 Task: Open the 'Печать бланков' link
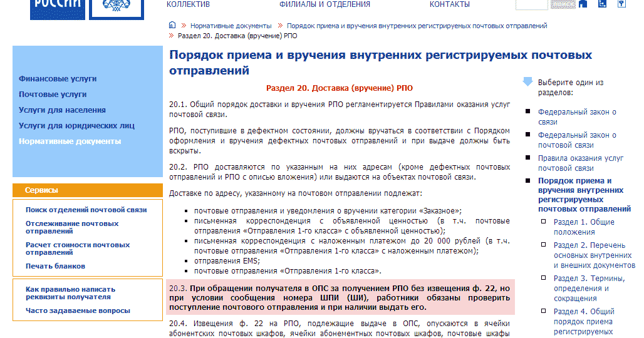pyautogui.click(x=56, y=266)
